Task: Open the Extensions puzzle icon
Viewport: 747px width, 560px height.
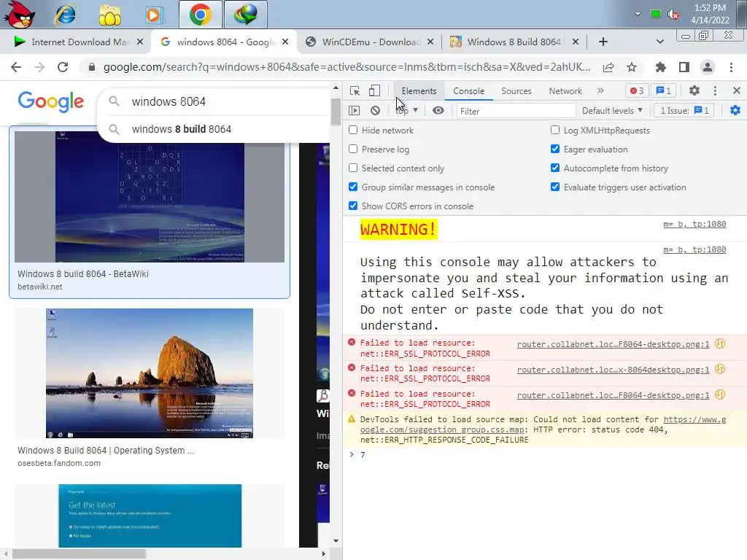Action: pos(660,67)
